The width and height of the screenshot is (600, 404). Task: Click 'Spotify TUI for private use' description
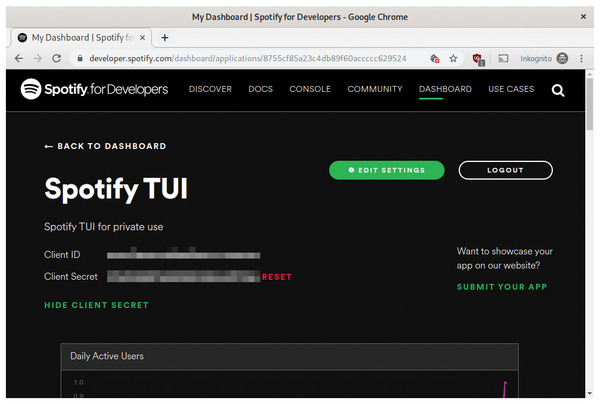tap(103, 227)
